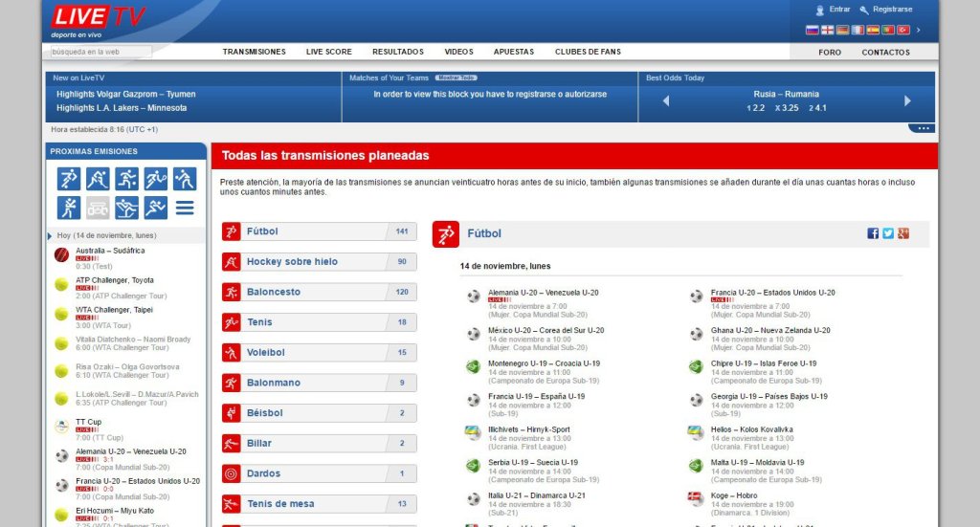Choose the Russian flag language icon
Viewport: 980px width, 527px height.
click(x=812, y=30)
